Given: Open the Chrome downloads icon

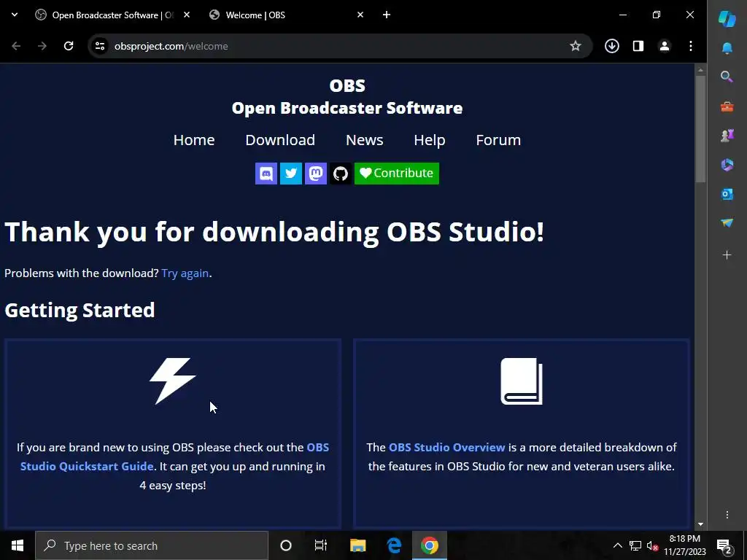Looking at the screenshot, I should (x=612, y=46).
